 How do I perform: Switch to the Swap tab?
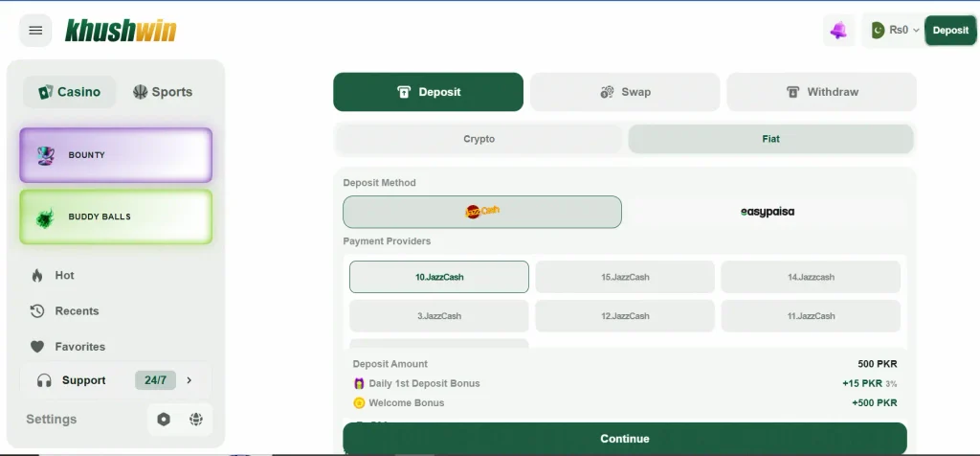pos(625,92)
